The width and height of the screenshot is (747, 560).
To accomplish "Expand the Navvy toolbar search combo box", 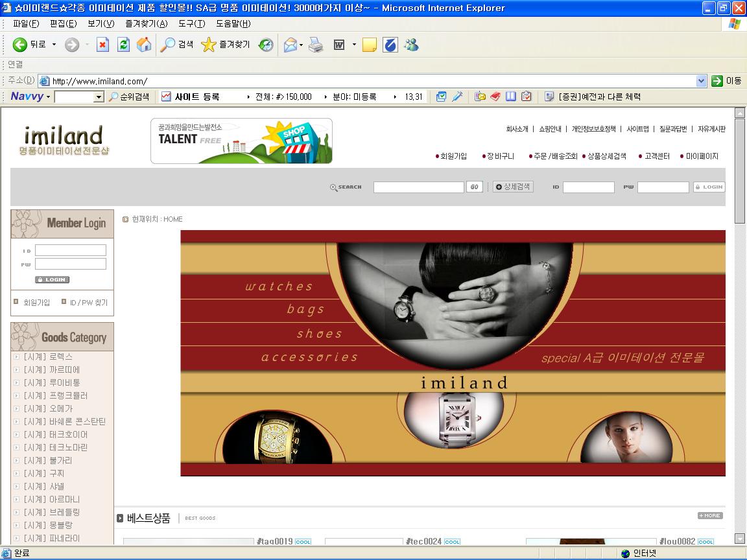I will point(99,97).
